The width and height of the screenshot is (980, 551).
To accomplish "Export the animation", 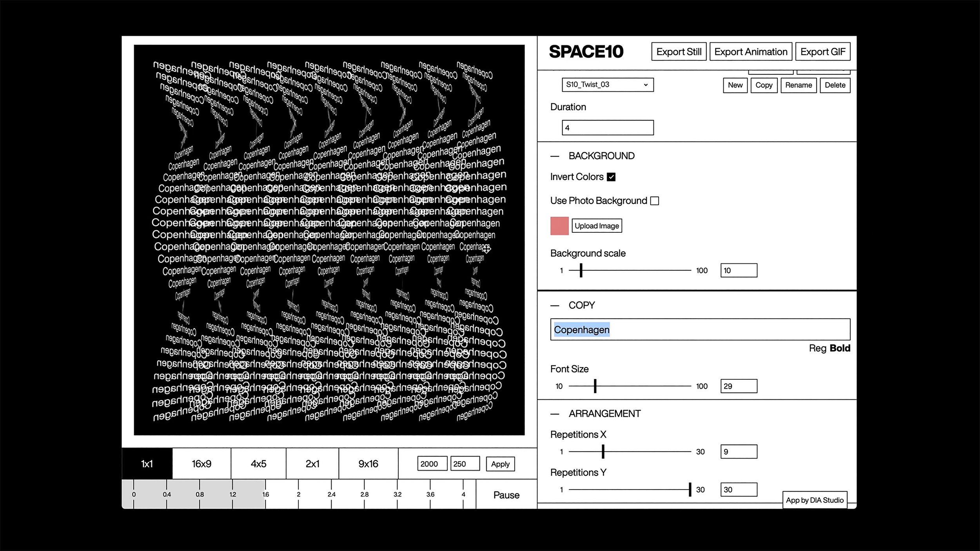I will tap(750, 51).
